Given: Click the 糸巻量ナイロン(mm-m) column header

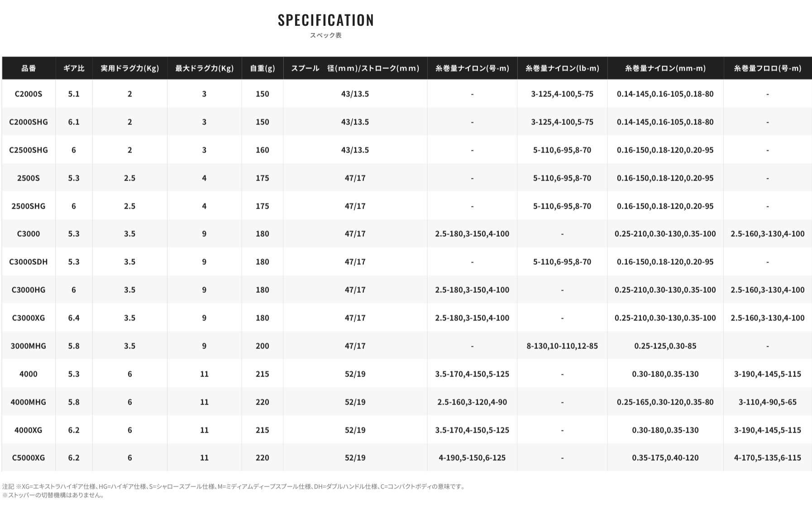Looking at the screenshot, I should [665, 68].
